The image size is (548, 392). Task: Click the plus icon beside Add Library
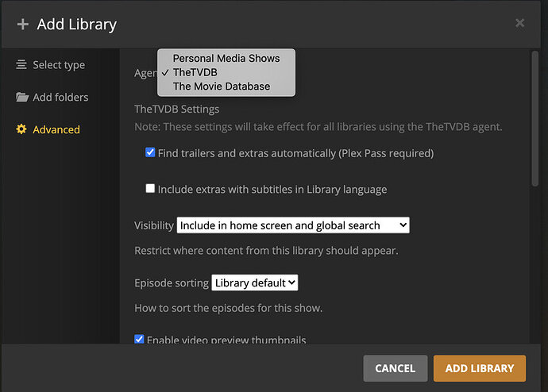pos(23,25)
